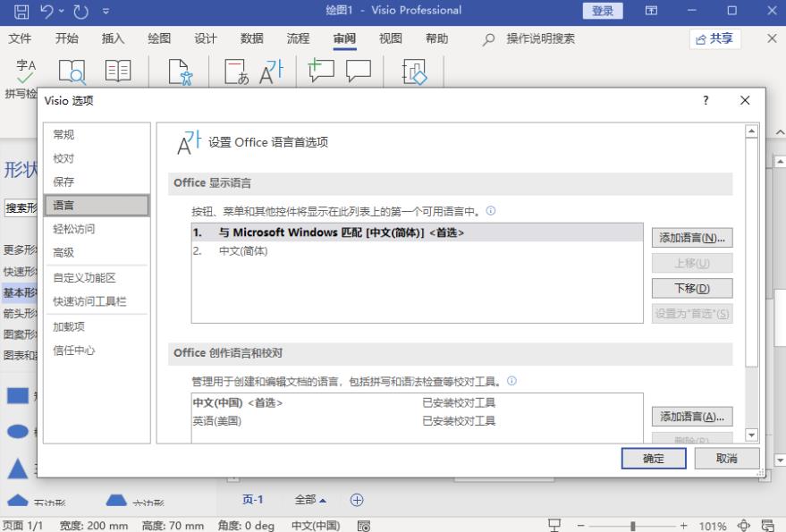
Task: Switch to the 流程 ribbon tab
Action: tap(299, 38)
